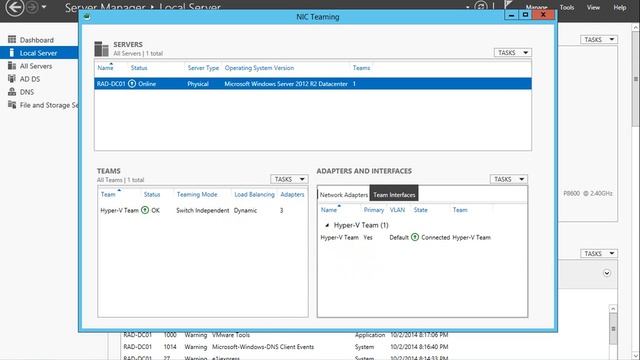Close the NIC Teaming window
This screenshot has width=640, height=360.
click(x=543, y=15)
